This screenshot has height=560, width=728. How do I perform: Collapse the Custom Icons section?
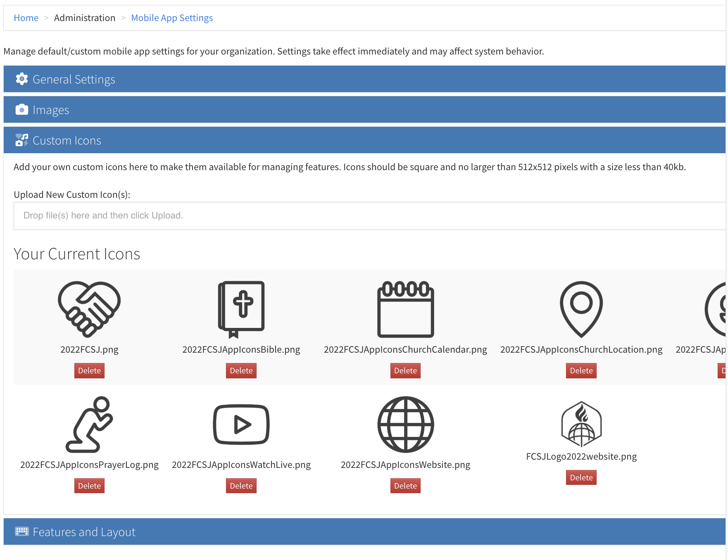pyautogui.click(x=364, y=140)
